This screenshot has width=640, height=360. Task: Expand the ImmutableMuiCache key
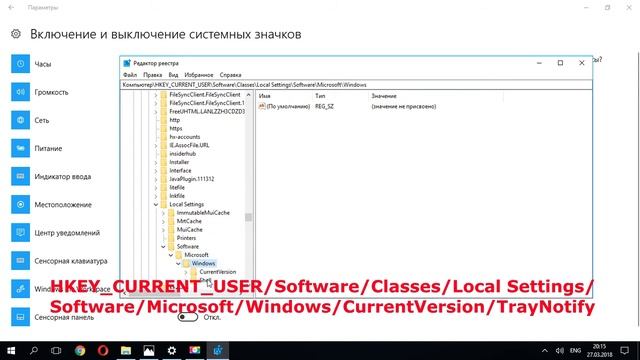(x=163, y=213)
